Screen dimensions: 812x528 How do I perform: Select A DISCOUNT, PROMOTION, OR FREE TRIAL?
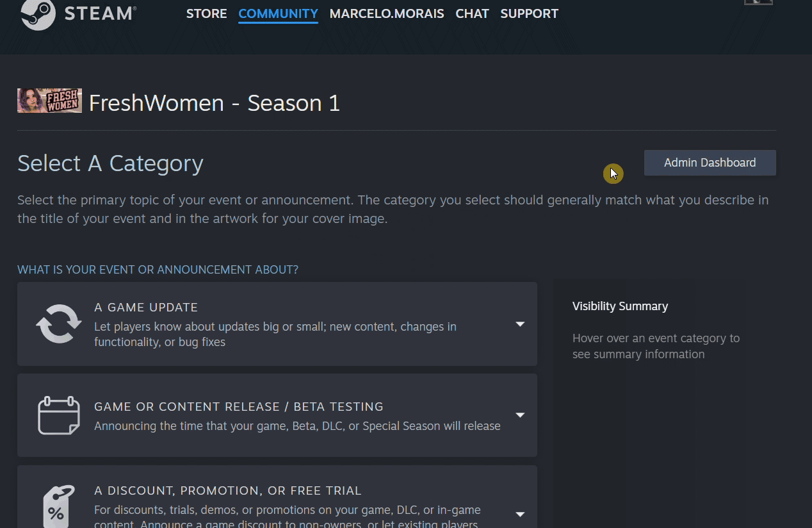coord(228,491)
